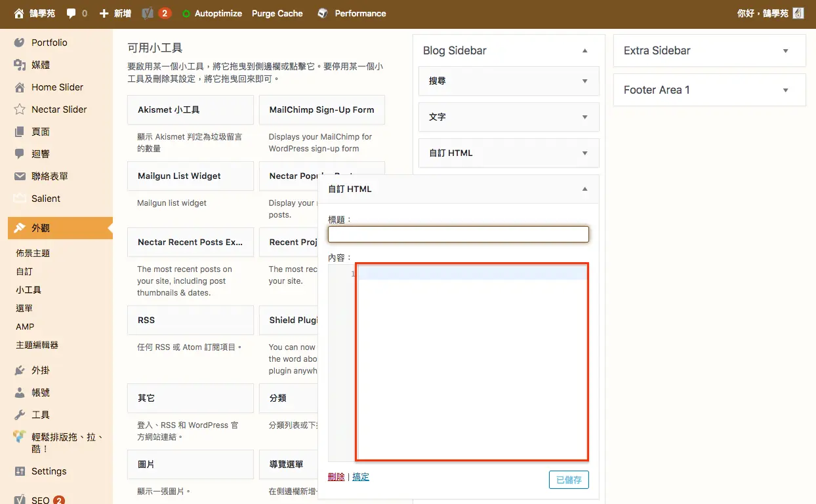The width and height of the screenshot is (816, 504).
Task: Expand the collapsed 自訂 HTML widget arrow
Action: click(x=585, y=153)
